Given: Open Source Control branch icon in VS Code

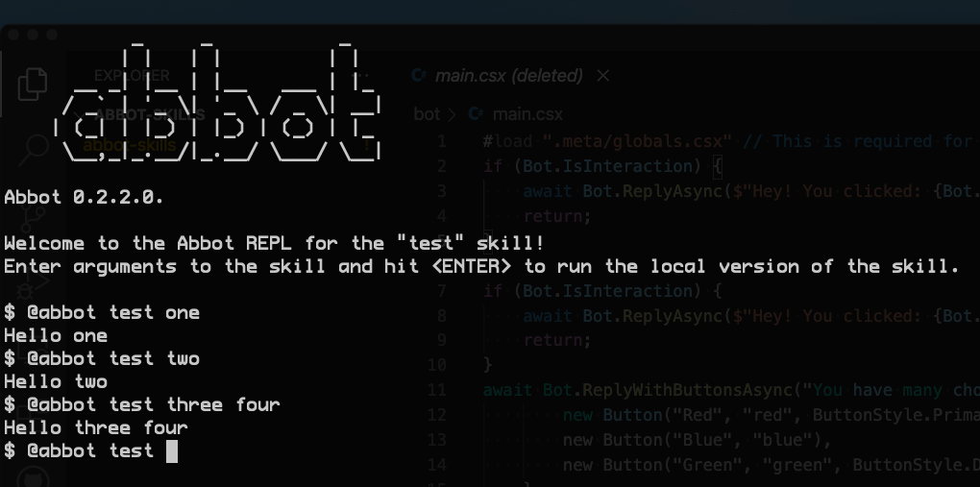Looking at the screenshot, I should tap(33, 219).
